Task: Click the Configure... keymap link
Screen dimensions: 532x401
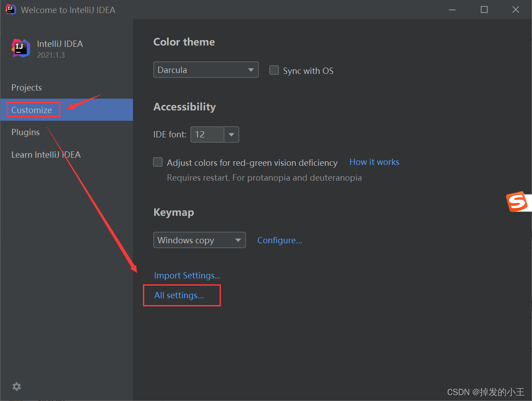Action: 280,240
